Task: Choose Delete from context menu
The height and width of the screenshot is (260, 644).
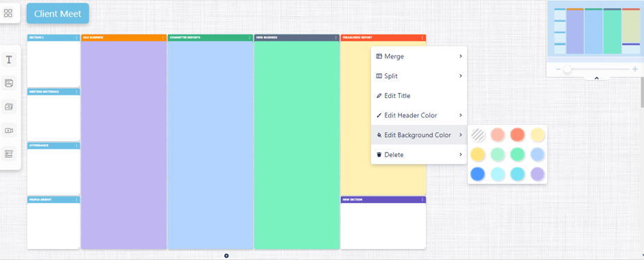Action: pos(419,155)
